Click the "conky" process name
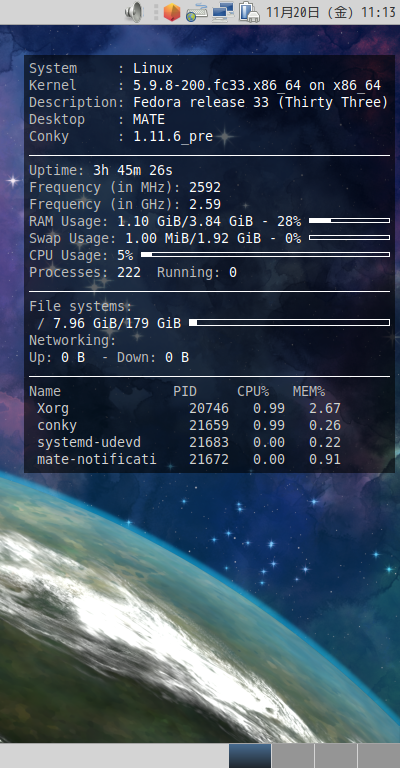400x768 pixels. (x=57, y=425)
